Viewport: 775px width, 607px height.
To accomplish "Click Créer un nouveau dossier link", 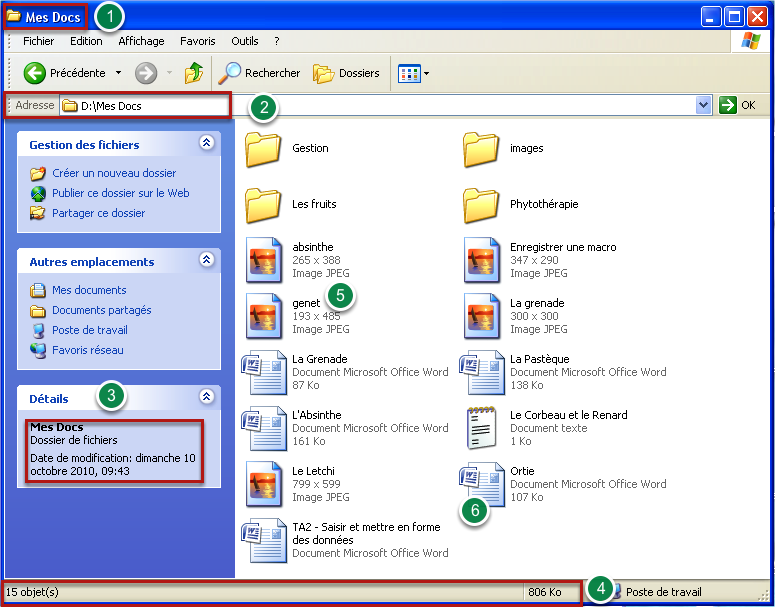I will [114, 173].
